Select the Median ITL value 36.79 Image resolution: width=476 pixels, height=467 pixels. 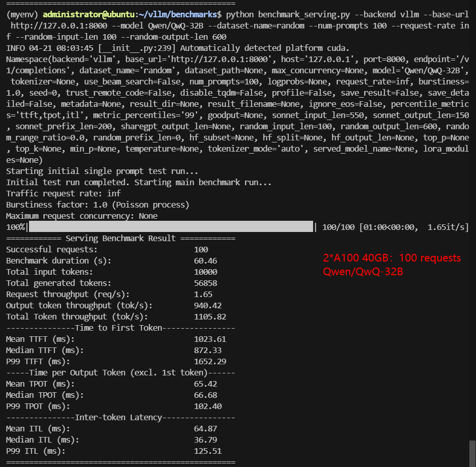tap(206, 440)
